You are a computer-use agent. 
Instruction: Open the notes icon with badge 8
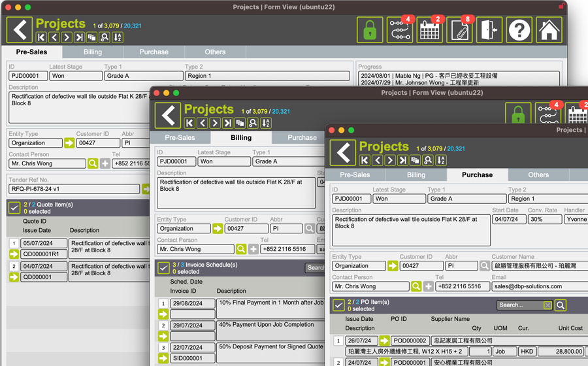(x=459, y=29)
